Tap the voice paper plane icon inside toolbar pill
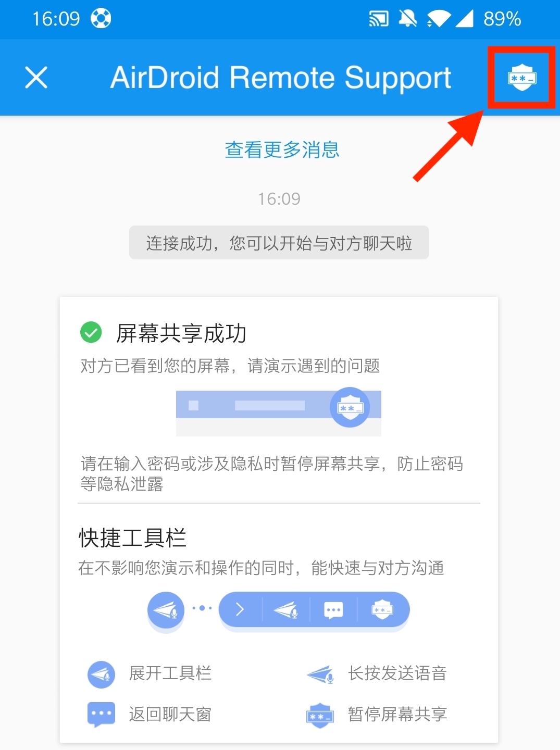This screenshot has width=560, height=750. (x=286, y=609)
